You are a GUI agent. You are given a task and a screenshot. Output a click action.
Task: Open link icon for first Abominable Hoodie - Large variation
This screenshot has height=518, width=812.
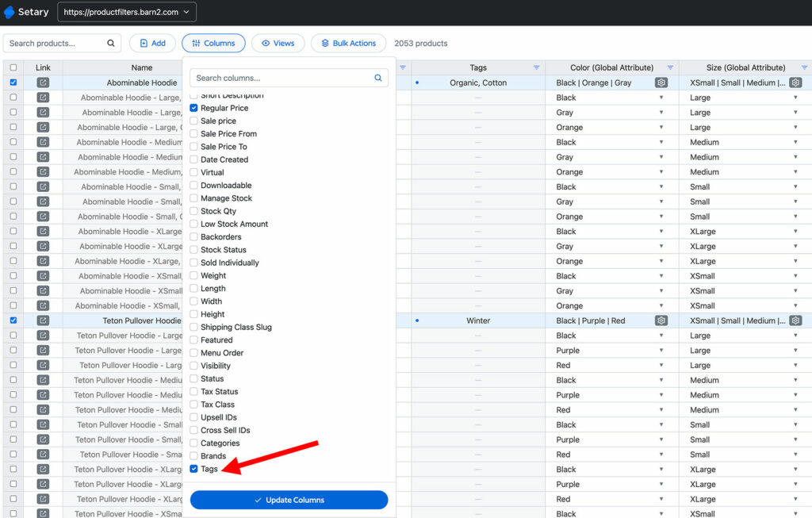(43, 98)
